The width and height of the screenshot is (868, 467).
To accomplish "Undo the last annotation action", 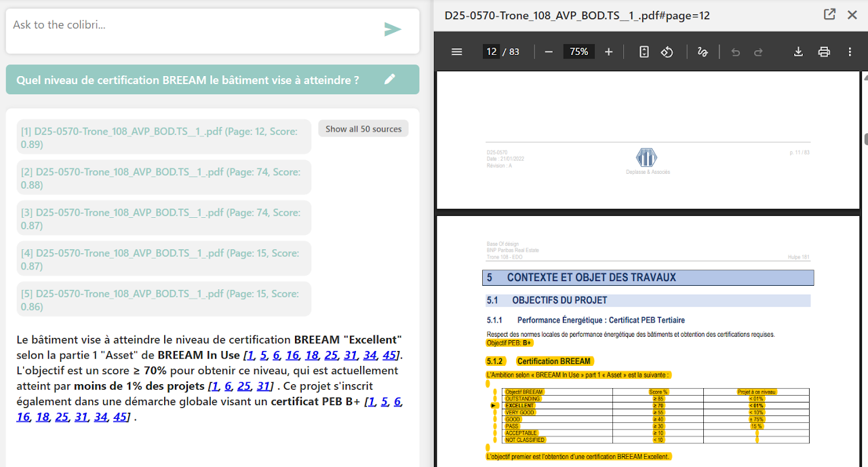I will point(735,51).
